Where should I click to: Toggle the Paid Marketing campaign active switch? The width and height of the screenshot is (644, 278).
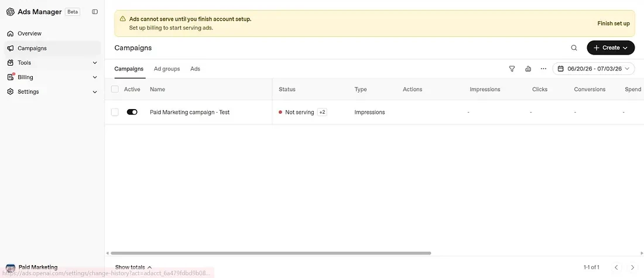(x=132, y=112)
